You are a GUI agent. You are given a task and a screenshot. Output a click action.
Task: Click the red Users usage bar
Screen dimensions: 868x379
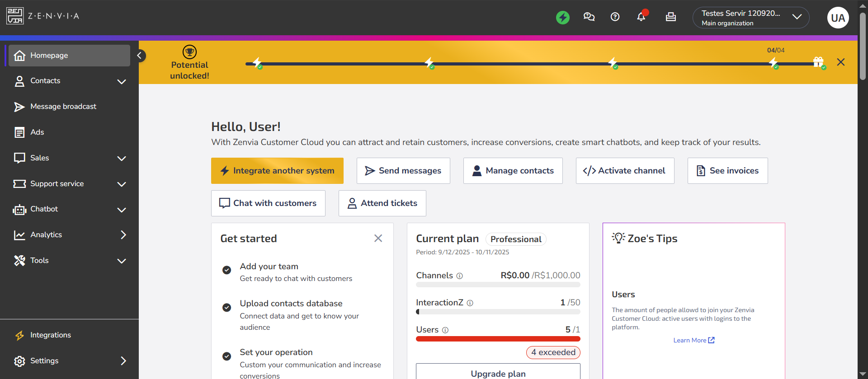click(498, 339)
